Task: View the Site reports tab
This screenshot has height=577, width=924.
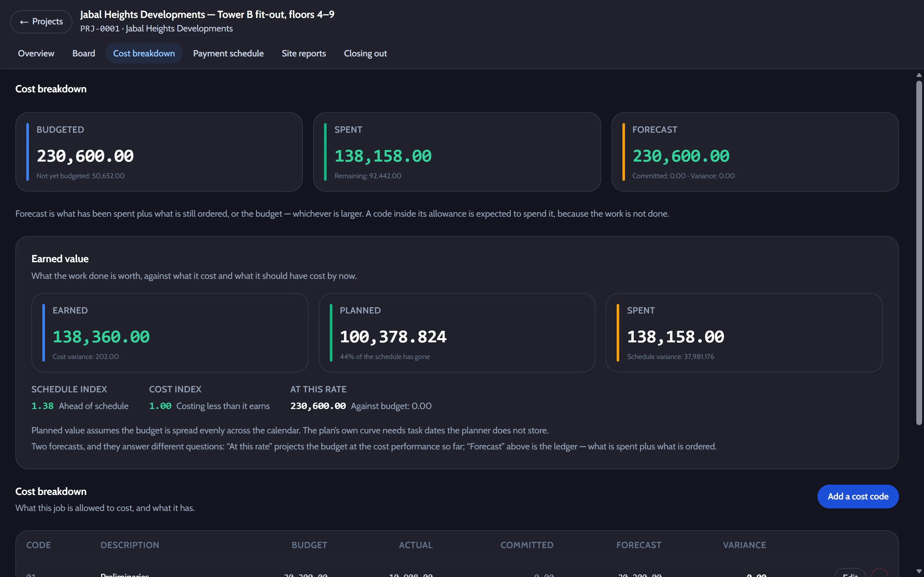Action: 304,54
